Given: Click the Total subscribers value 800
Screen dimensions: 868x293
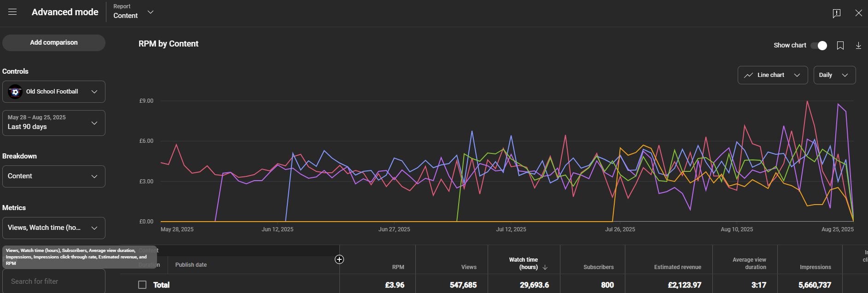Looking at the screenshot, I should 607,285.
